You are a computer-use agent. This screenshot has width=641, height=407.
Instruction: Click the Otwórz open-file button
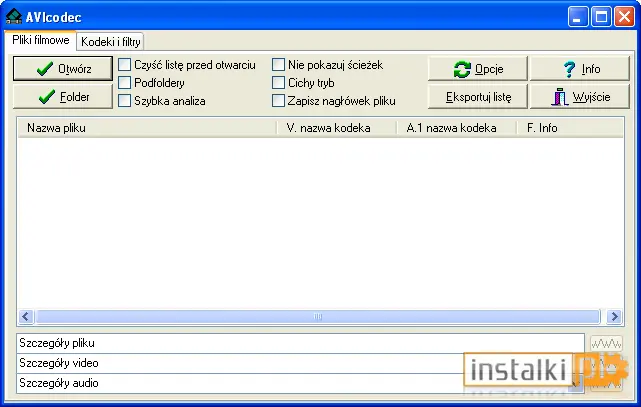tap(63, 69)
